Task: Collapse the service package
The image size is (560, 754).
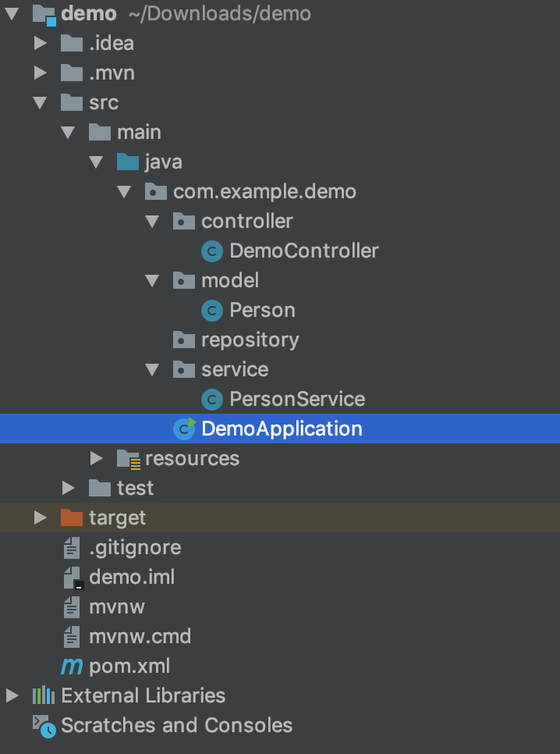Action: (x=152, y=369)
